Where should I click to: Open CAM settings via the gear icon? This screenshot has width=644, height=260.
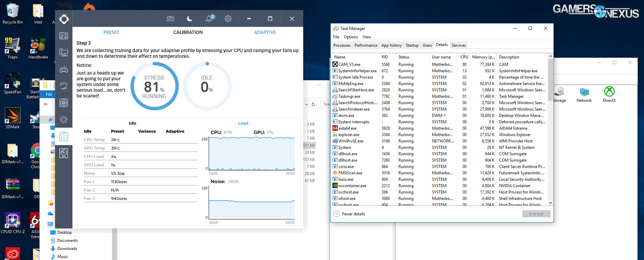(x=228, y=19)
